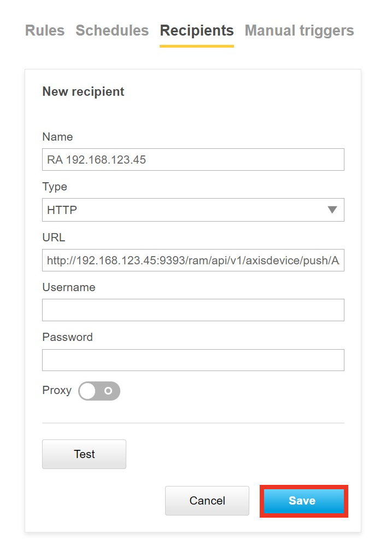Click the empty Username field
The height and width of the screenshot is (556, 392).
click(x=193, y=310)
